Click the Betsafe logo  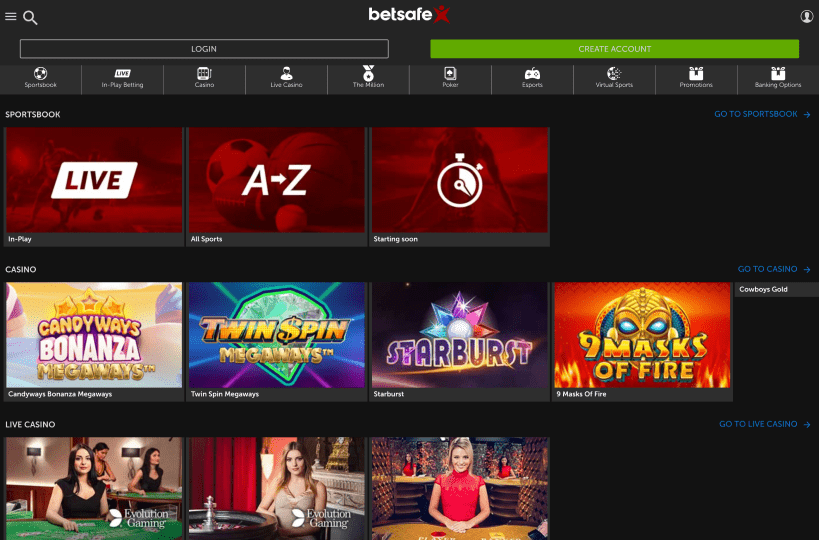click(x=409, y=14)
